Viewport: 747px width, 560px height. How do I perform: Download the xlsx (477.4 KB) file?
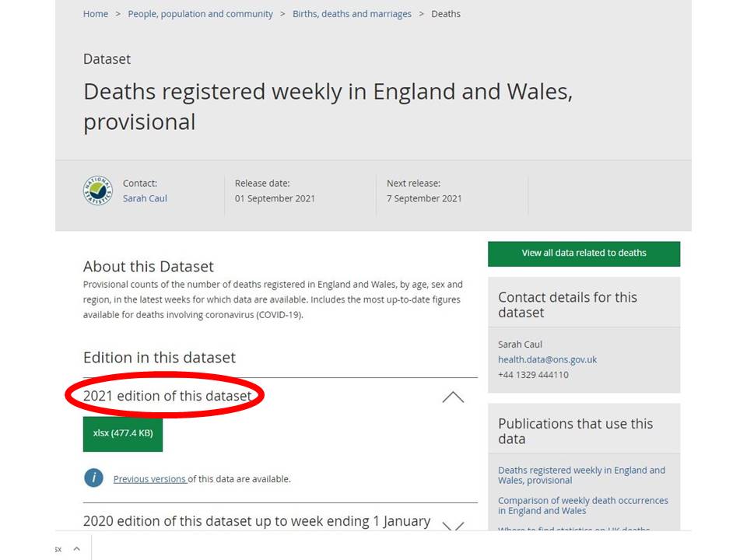(123, 433)
